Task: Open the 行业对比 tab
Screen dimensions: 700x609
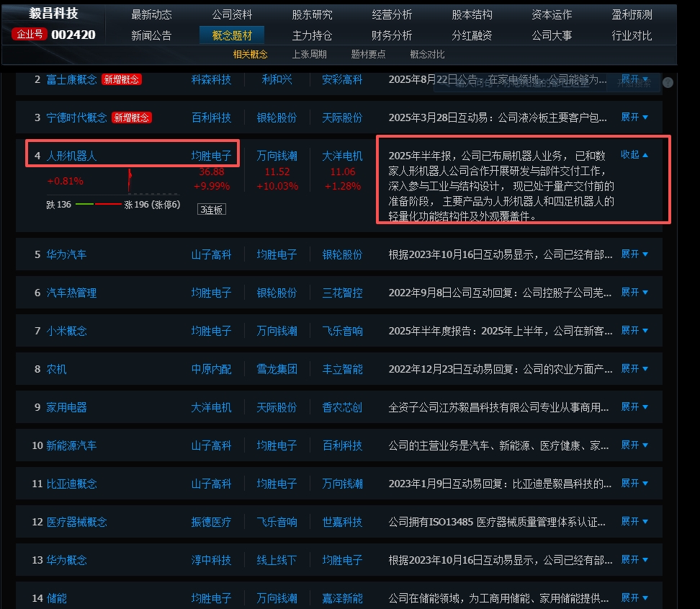Action: point(632,35)
